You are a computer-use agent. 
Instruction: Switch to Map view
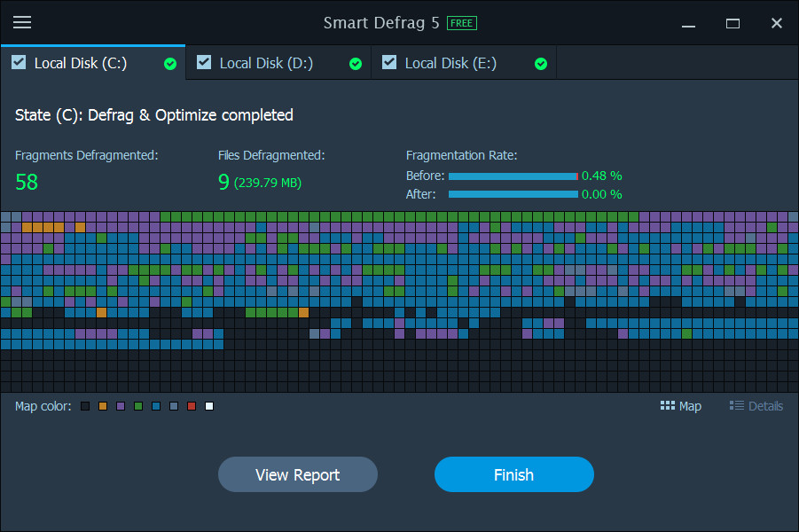click(681, 406)
